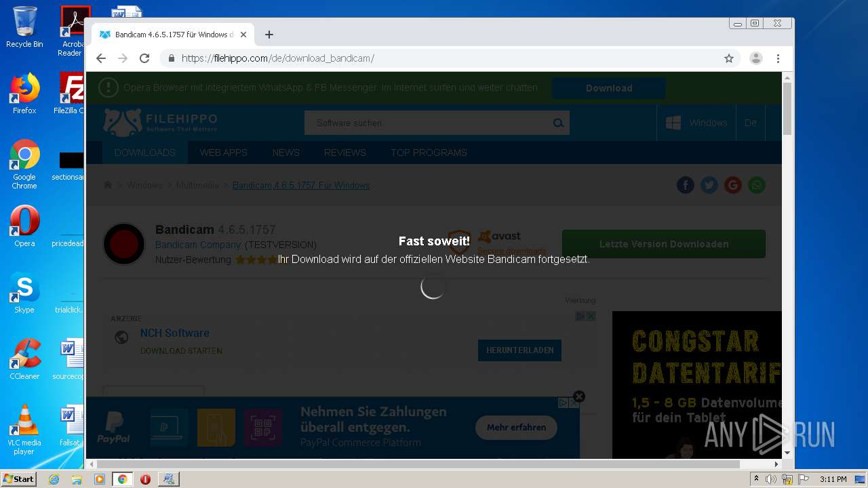Image resolution: width=868 pixels, height=488 pixels.
Task: Open the REVIEWS nav tab
Action: pos(344,152)
